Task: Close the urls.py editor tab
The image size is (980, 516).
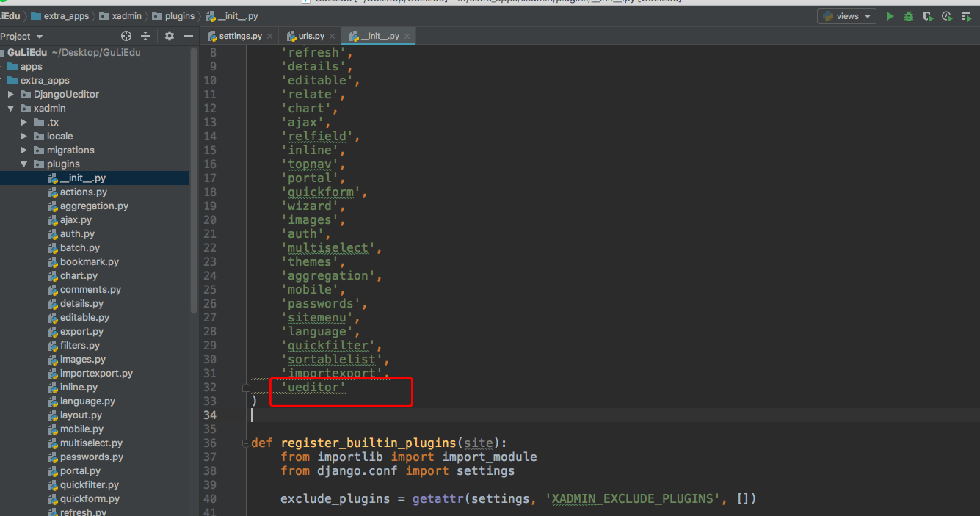Action: (333, 36)
